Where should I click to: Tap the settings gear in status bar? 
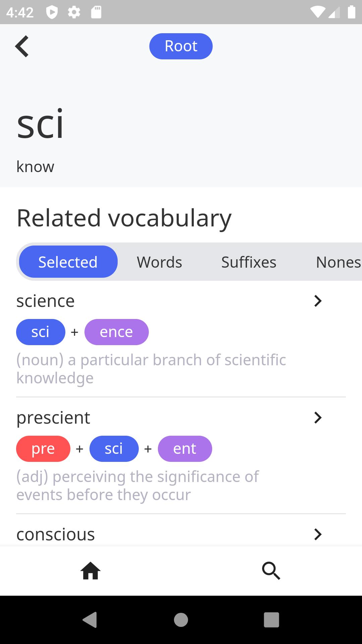coord(74,12)
